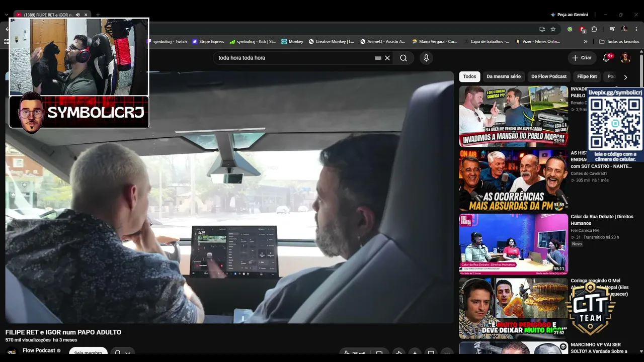Open the Flow Podcast channel name
Viewport: 644px width, 362px height.
point(39,350)
